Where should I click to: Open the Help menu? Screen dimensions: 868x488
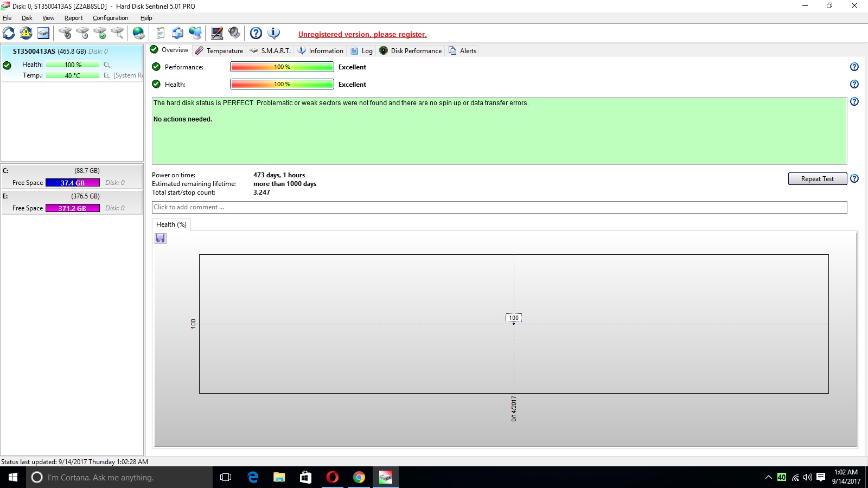146,18
